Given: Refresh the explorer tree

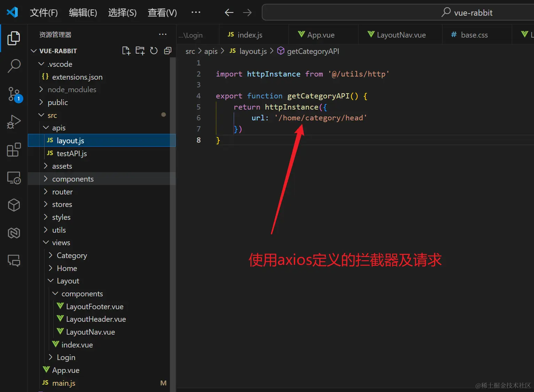Looking at the screenshot, I should (154, 51).
